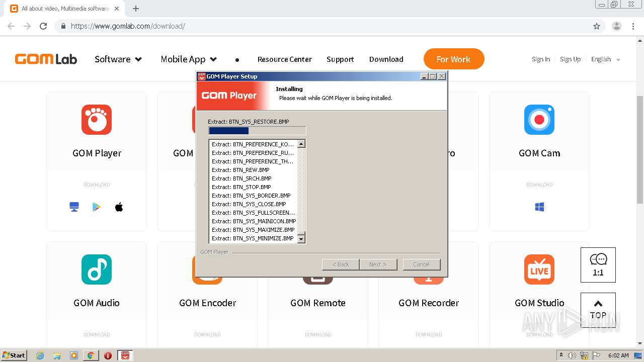Click DOWNLOAD label under GOM Audio
Viewport: 644px width, 362px height.
[97, 334]
